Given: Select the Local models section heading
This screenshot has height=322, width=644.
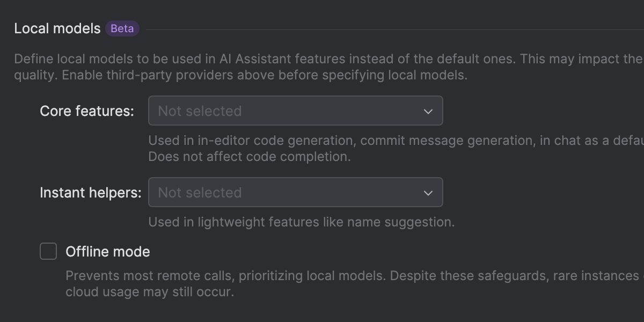Looking at the screenshot, I should tap(57, 28).
